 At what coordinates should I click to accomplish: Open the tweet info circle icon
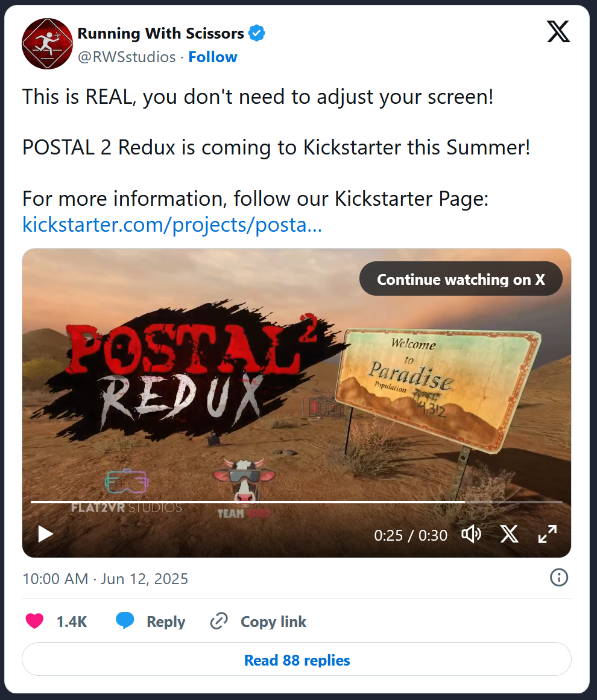(558, 577)
